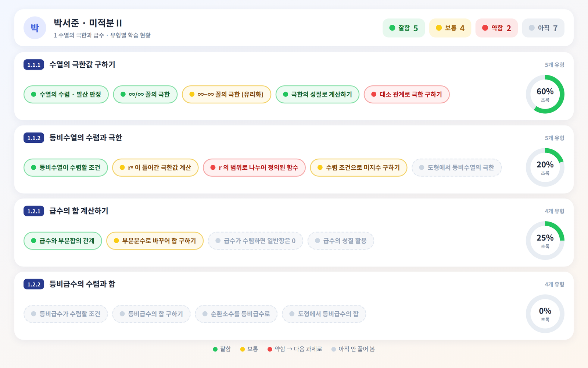The height and width of the screenshot is (368, 588).
Task: Open the 급수의 성질 활용 chip
Action: tap(341, 241)
